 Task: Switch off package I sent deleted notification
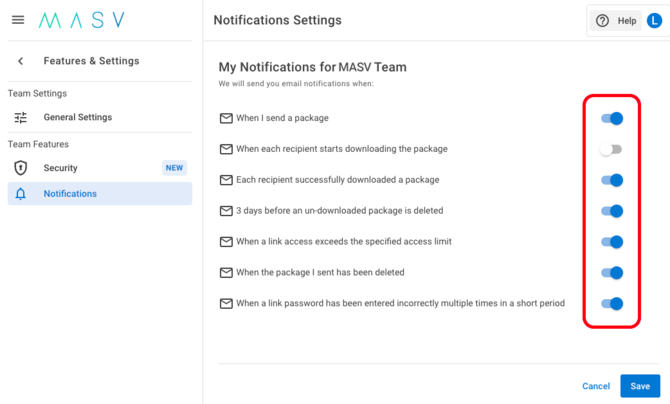coord(612,273)
